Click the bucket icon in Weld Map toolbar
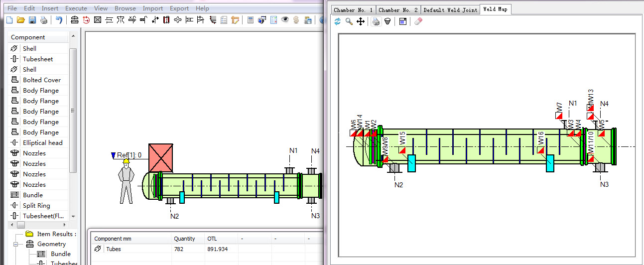Viewport: 644px width, 265px height. point(387,21)
